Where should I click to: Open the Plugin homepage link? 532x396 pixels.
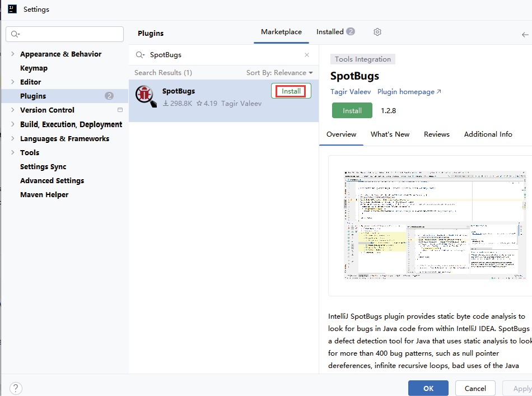(409, 92)
